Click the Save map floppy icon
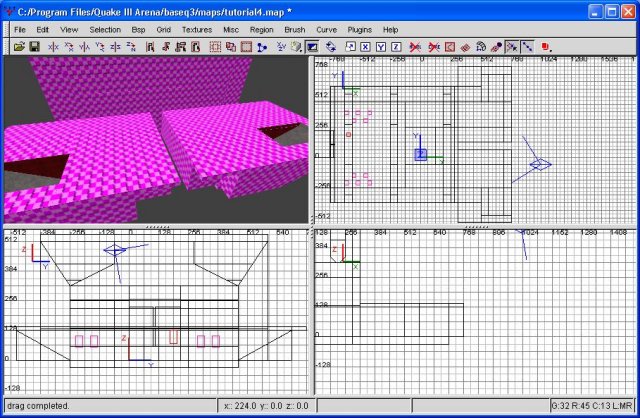 click(x=34, y=47)
